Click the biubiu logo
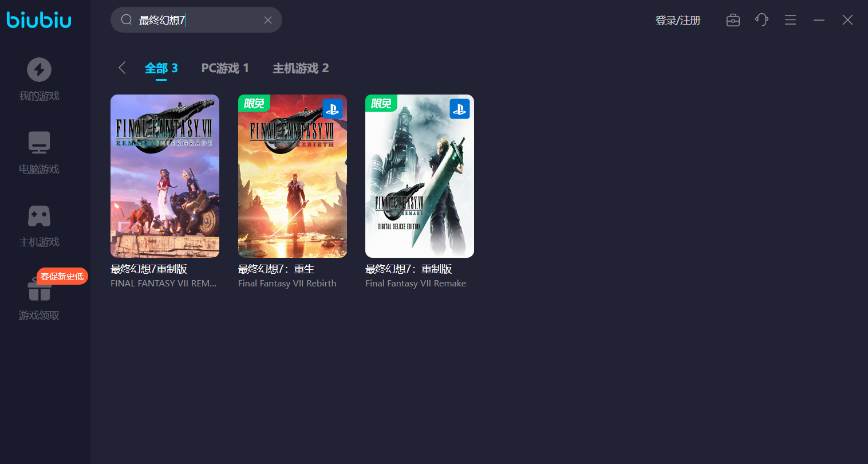The width and height of the screenshot is (868, 464). [x=39, y=20]
